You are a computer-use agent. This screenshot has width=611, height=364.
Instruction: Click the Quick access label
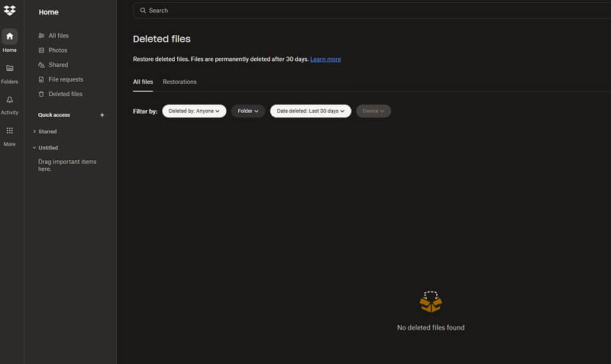point(53,114)
